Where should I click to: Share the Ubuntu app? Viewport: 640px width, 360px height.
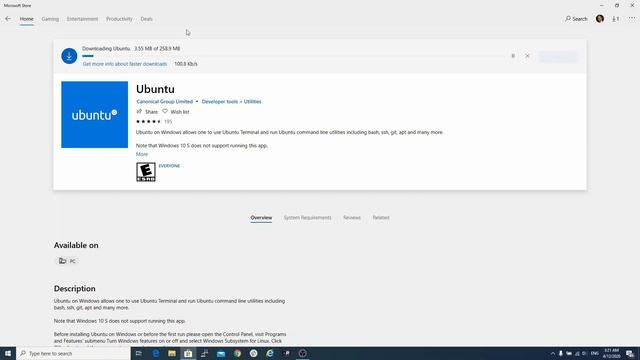point(147,111)
